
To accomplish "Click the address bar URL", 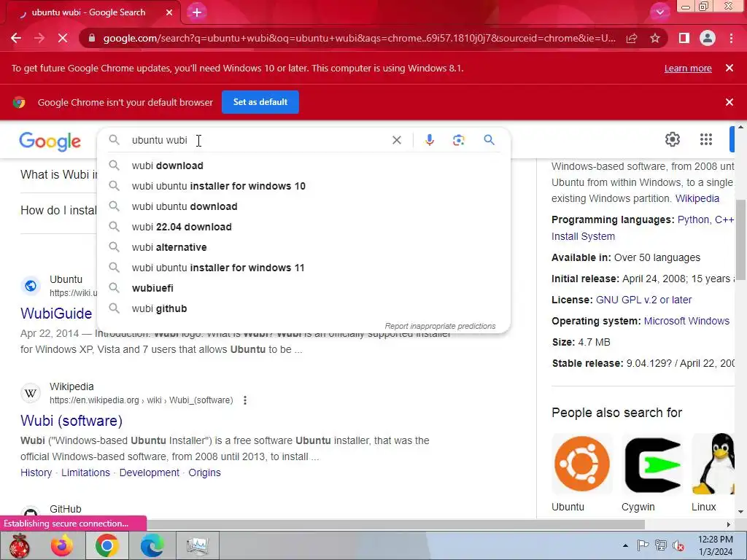I will [x=359, y=38].
